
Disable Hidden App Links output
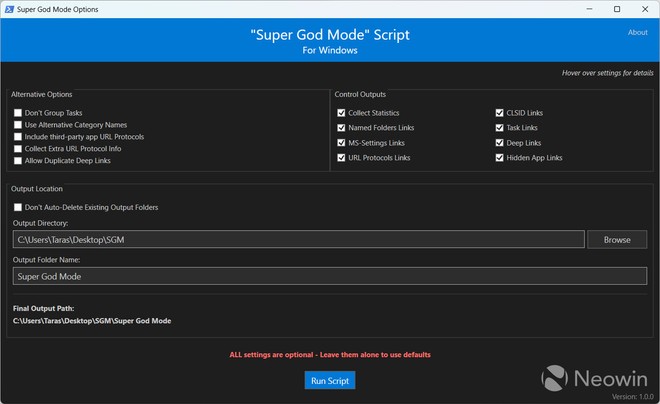[x=500, y=158]
